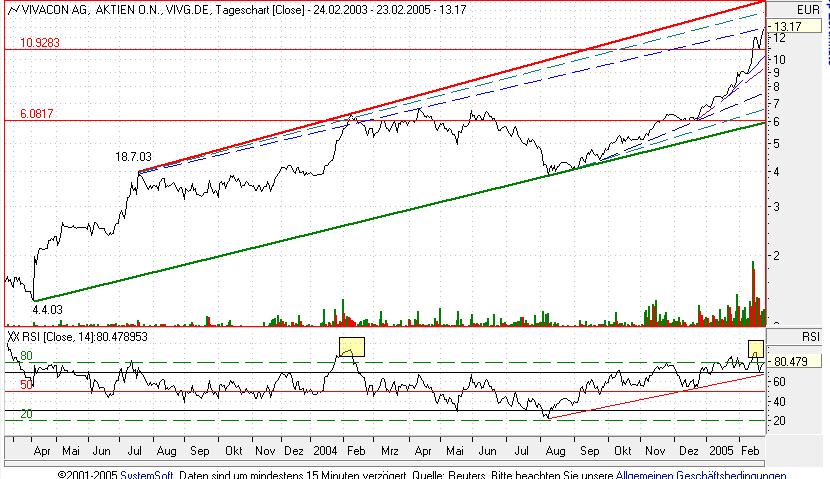Click the chart title "VIVACON AG, AKTIEN O.N."
This screenshot has height=479, width=830.
click(91, 9)
